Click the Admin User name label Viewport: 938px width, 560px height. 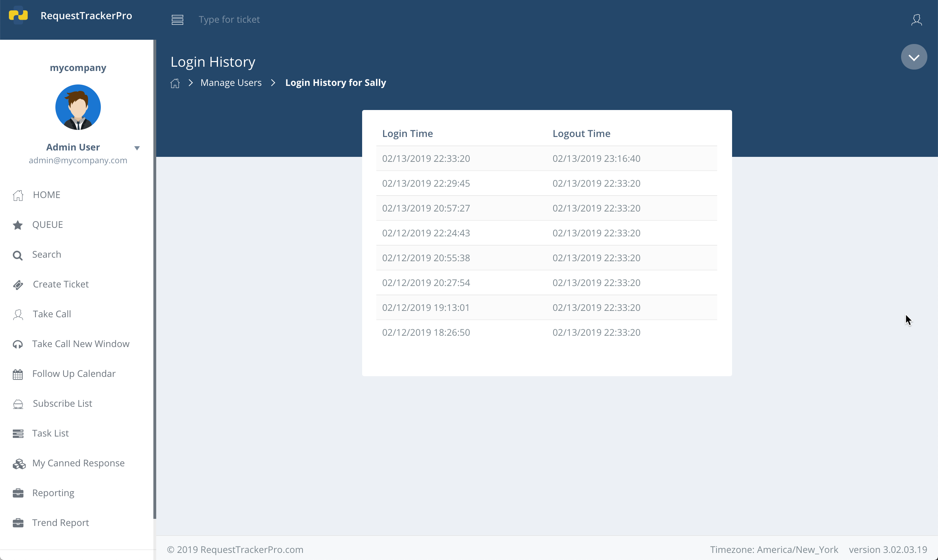point(73,147)
